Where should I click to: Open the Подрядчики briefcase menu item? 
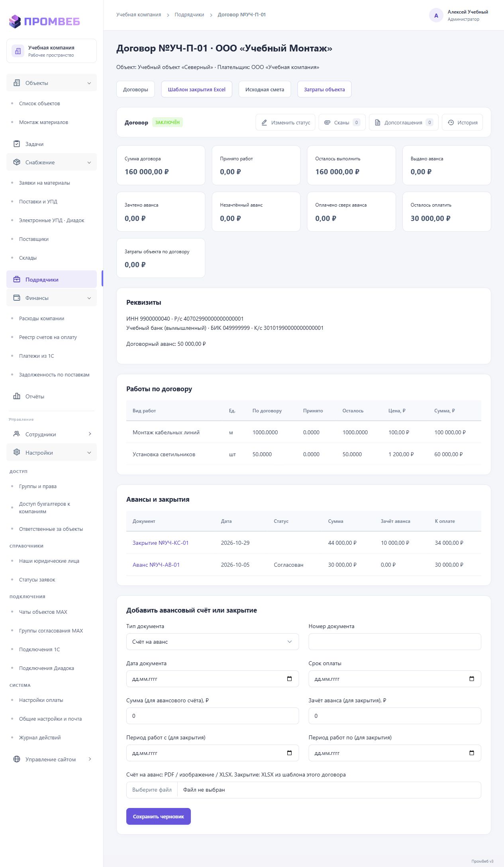(x=51, y=280)
